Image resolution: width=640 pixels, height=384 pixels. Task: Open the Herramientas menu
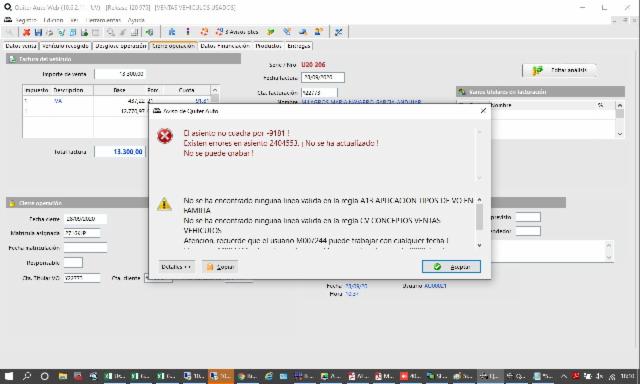(x=103, y=20)
